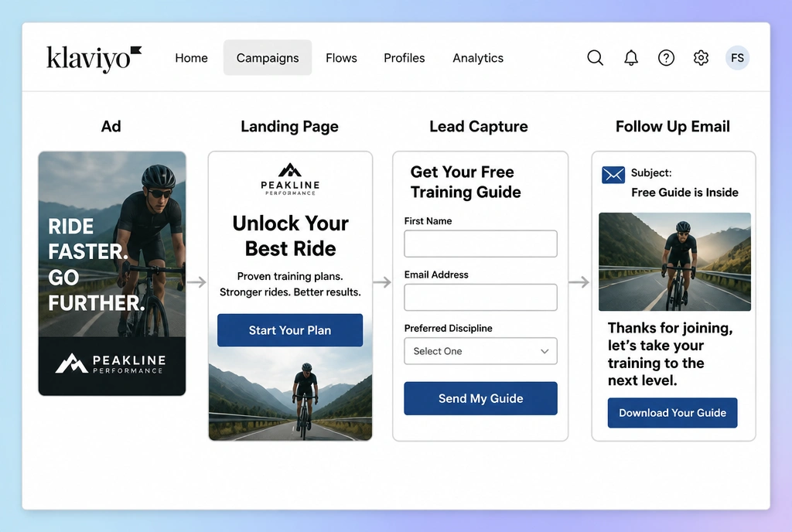Open the search icon
The image size is (792, 532).
coord(595,57)
